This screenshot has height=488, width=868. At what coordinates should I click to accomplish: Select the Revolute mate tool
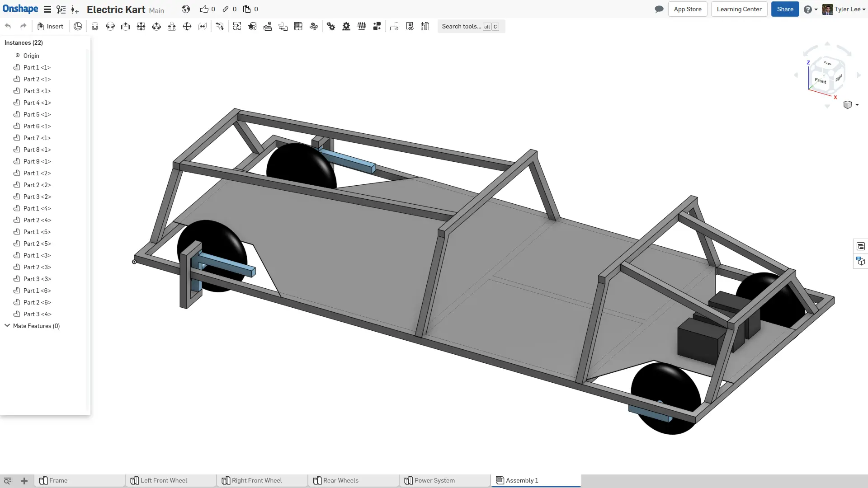pyautogui.click(x=110, y=27)
